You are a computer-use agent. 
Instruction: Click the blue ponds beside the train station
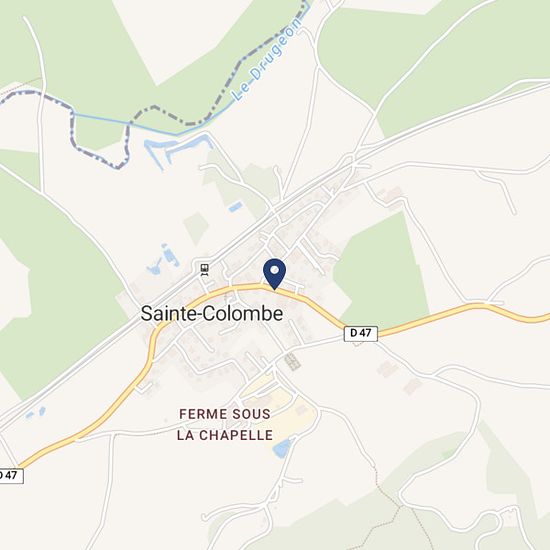click(x=163, y=260)
